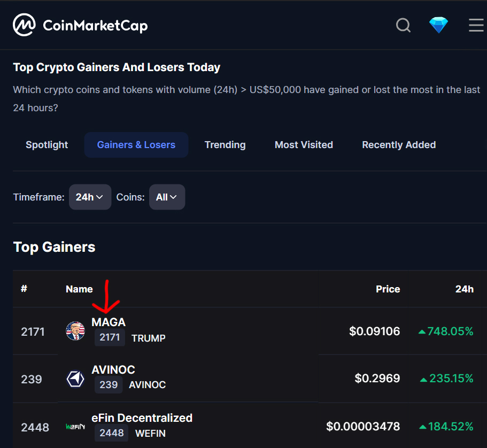Screen dimensions: 487x448
Task: Click the blue diamond rewards icon
Action: [x=438, y=25]
